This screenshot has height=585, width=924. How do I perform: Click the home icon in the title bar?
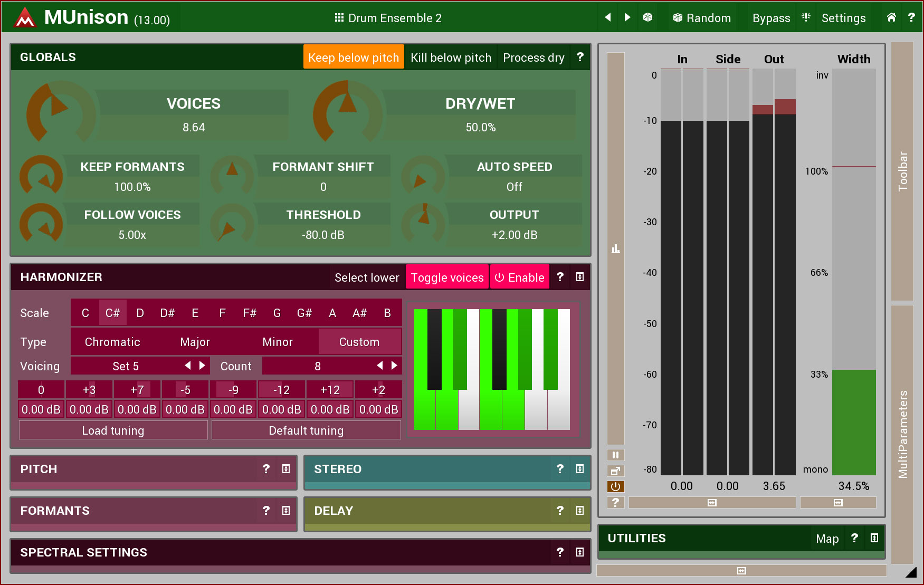click(x=891, y=17)
